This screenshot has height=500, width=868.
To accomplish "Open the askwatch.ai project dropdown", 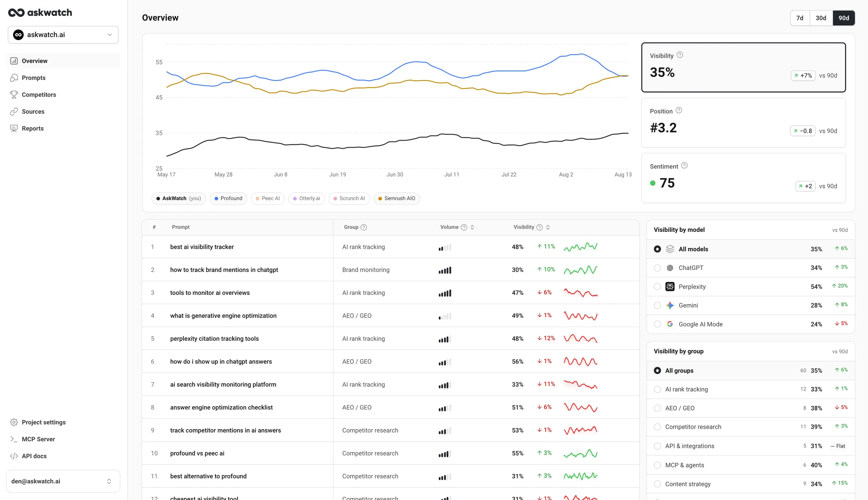I will pos(63,35).
